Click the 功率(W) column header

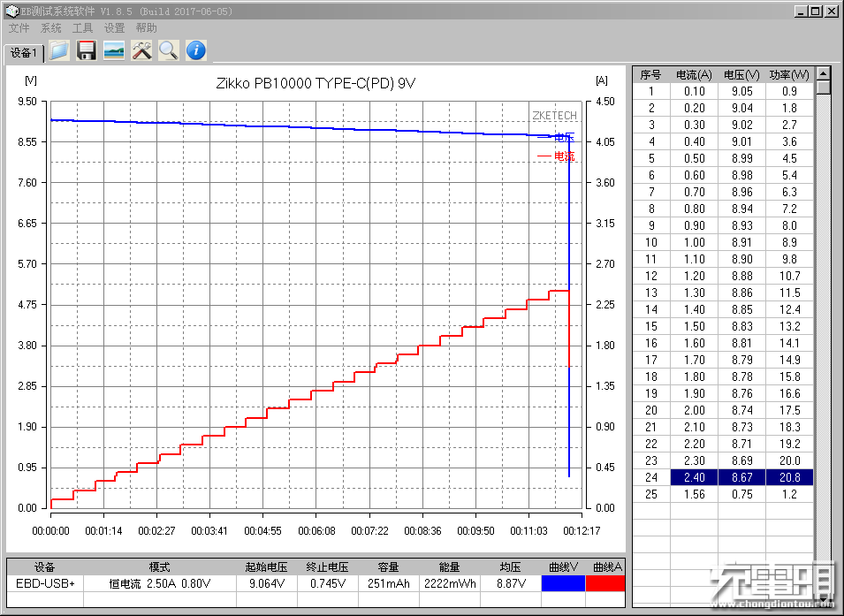pos(788,74)
